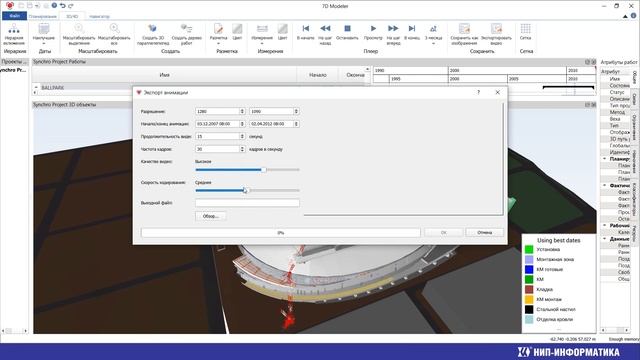Open the 3 months interval option
The width and height of the screenshot is (640, 360).
pyautogui.click(x=433, y=34)
